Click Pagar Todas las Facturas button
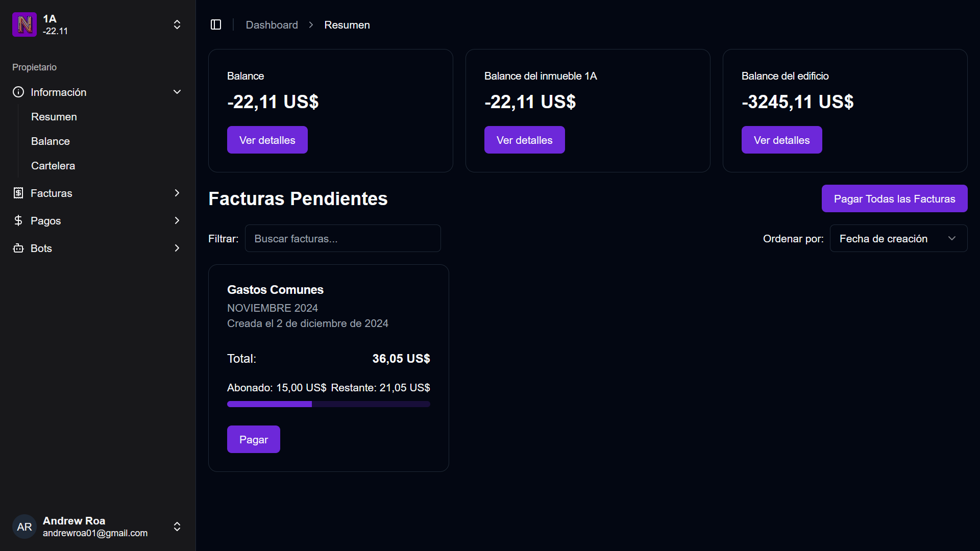The height and width of the screenshot is (551, 980). [895, 198]
